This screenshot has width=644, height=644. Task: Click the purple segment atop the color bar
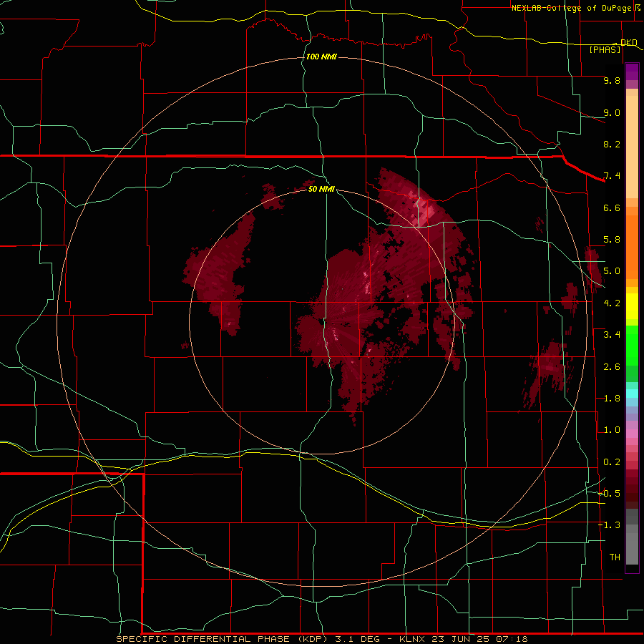click(632, 72)
